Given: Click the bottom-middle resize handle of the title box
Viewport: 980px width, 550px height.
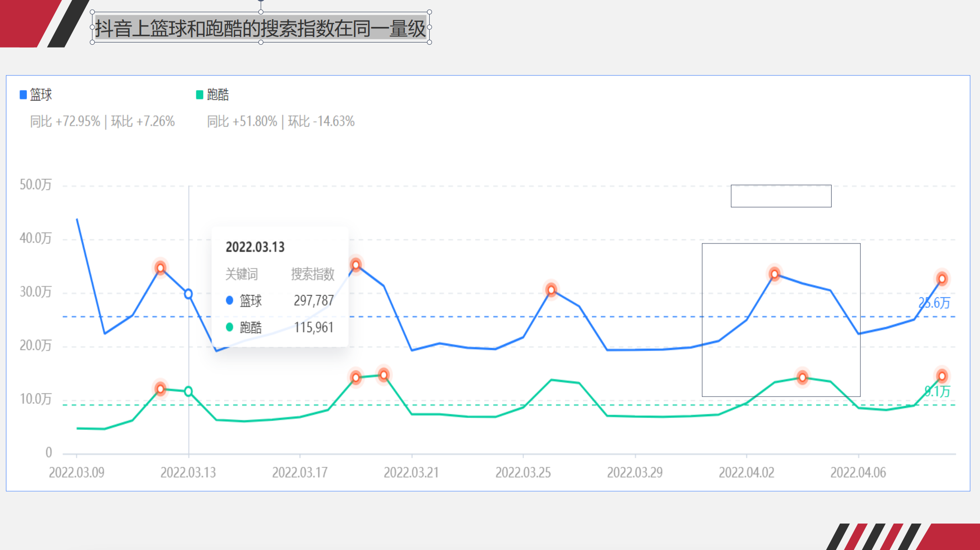Looking at the screenshot, I should 261,42.
